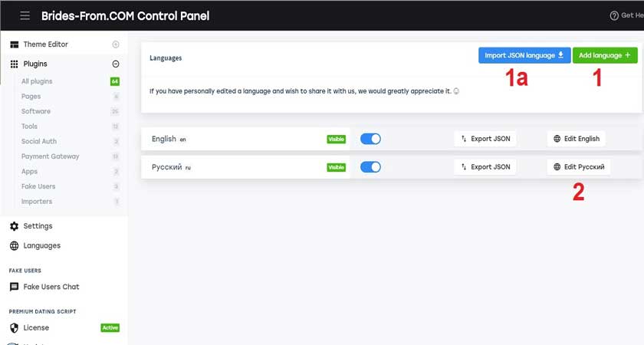Image resolution: width=644 pixels, height=345 pixels.
Task: Click the Theme Editor layout icon
Action: coord(15,44)
